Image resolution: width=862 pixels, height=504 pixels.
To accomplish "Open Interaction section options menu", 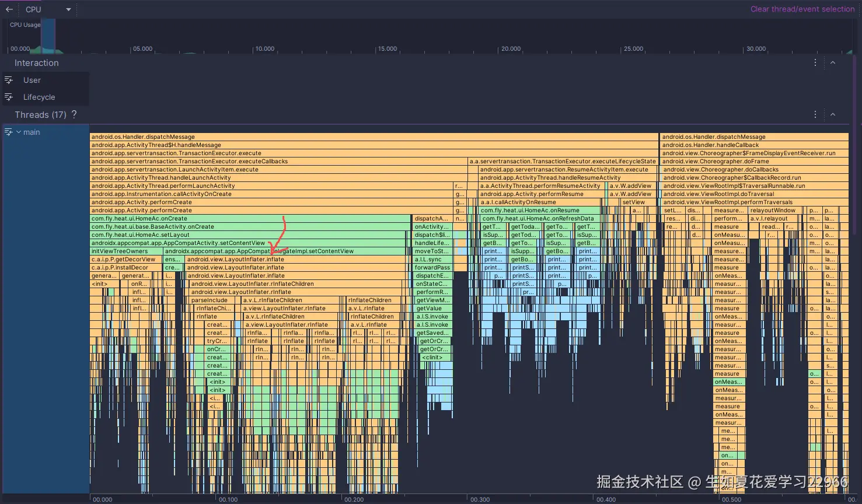I will click(x=815, y=62).
